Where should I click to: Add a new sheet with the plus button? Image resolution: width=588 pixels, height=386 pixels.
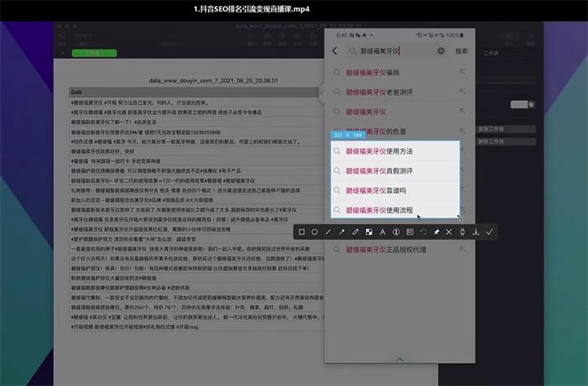point(62,53)
